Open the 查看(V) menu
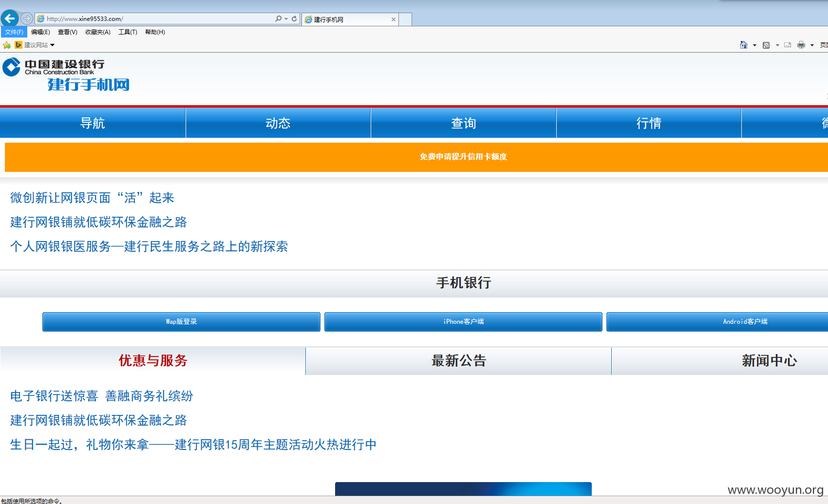The width and height of the screenshot is (828, 504). click(x=67, y=32)
